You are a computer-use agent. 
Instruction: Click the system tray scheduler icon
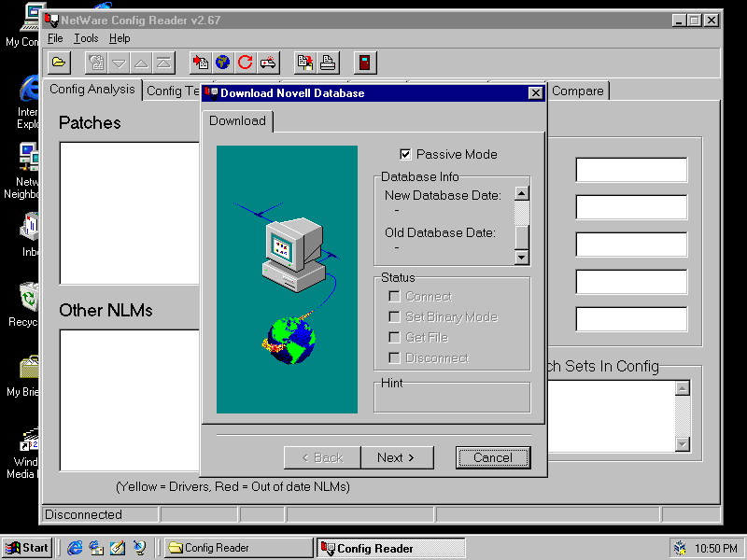click(680, 548)
